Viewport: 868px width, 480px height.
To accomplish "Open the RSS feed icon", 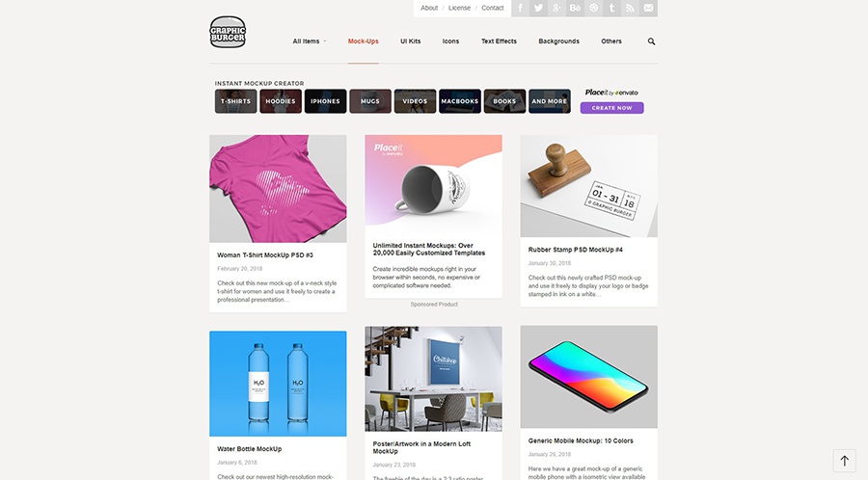I will click(630, 9).
